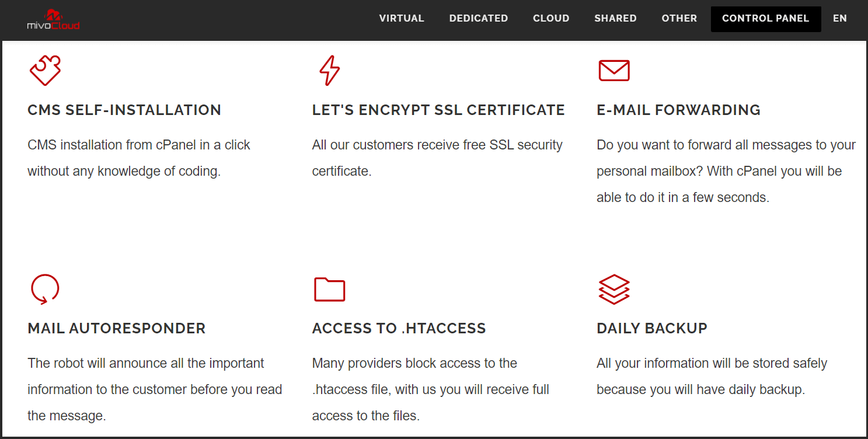Open the mivoCloud logo homepage link
Image resolution: width=868 pixels, height=439 pixels.
click(x=53, y=19)
